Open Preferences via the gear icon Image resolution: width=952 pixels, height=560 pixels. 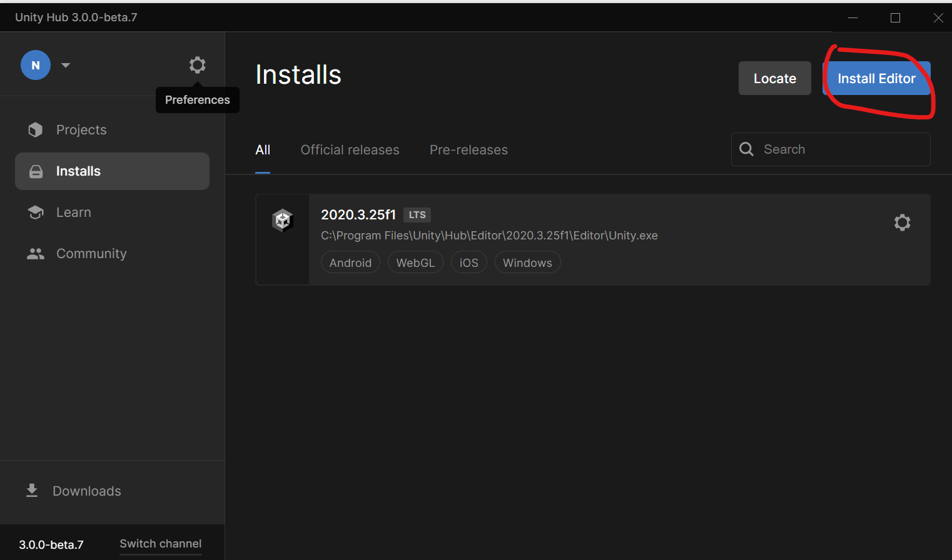(197, 65)
